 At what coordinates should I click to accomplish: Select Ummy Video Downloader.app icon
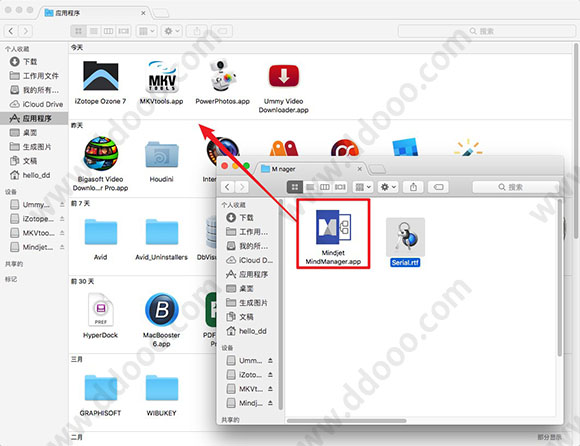pos(284,76)
